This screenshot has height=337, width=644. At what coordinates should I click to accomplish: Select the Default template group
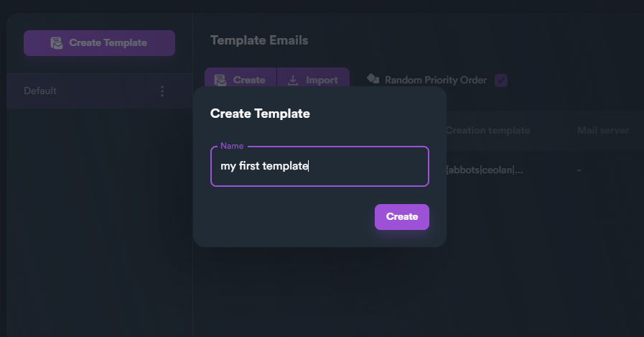(40, 91)
